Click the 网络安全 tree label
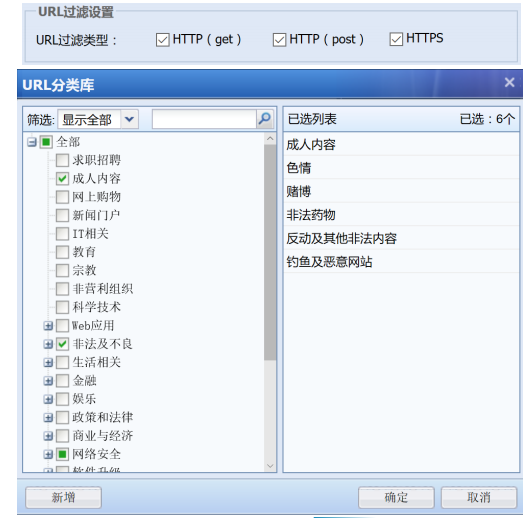Screen dimensions: 523x518 pyautogui.click(x=96, y=454)
